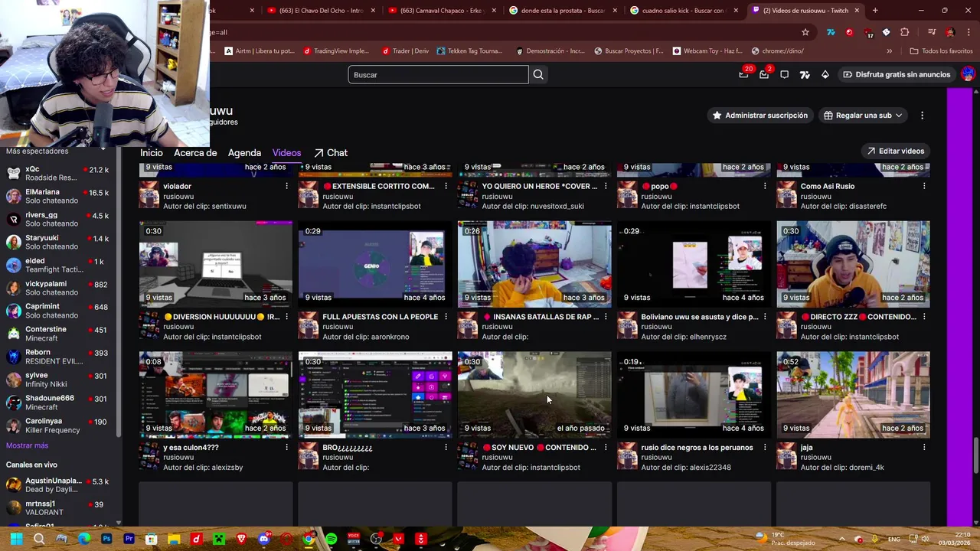Open Twitch notifications inbox with badge 2
Viewport: 980px width, 551px height.
click(764, 74)
